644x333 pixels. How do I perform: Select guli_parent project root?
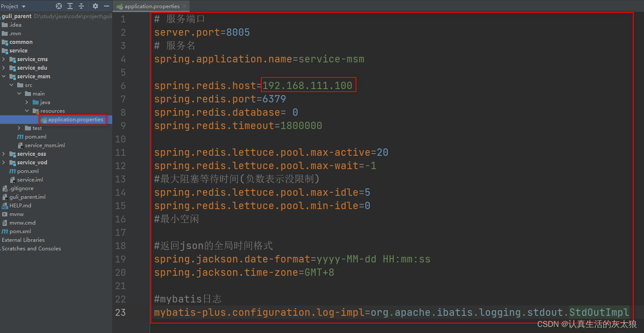tap(16, 16)
